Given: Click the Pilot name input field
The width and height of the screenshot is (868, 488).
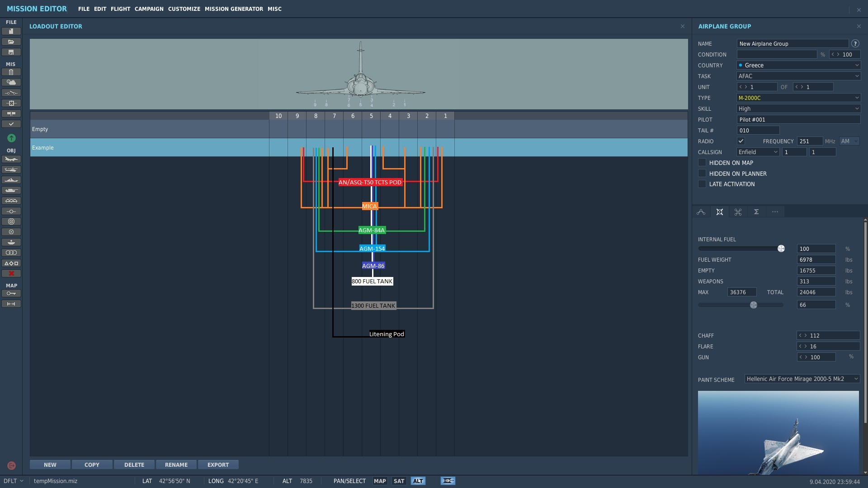Looking at the screenshot, I should (798, 119).
